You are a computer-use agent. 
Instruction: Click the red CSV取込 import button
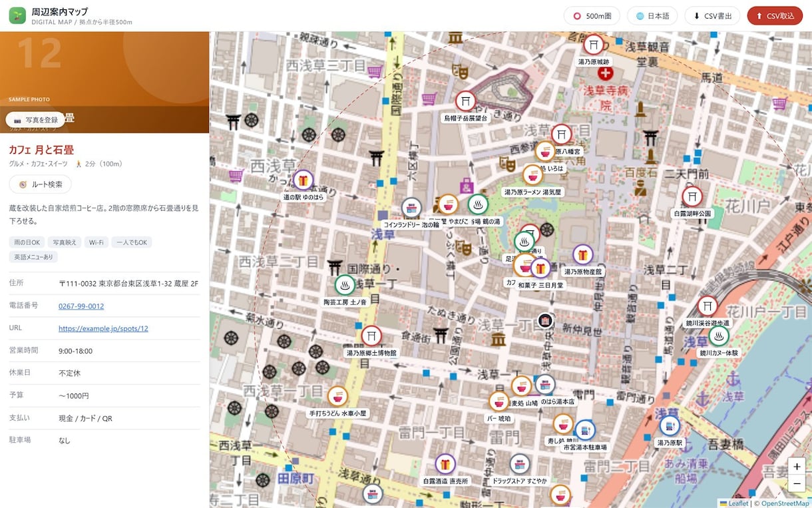[775, 16]
